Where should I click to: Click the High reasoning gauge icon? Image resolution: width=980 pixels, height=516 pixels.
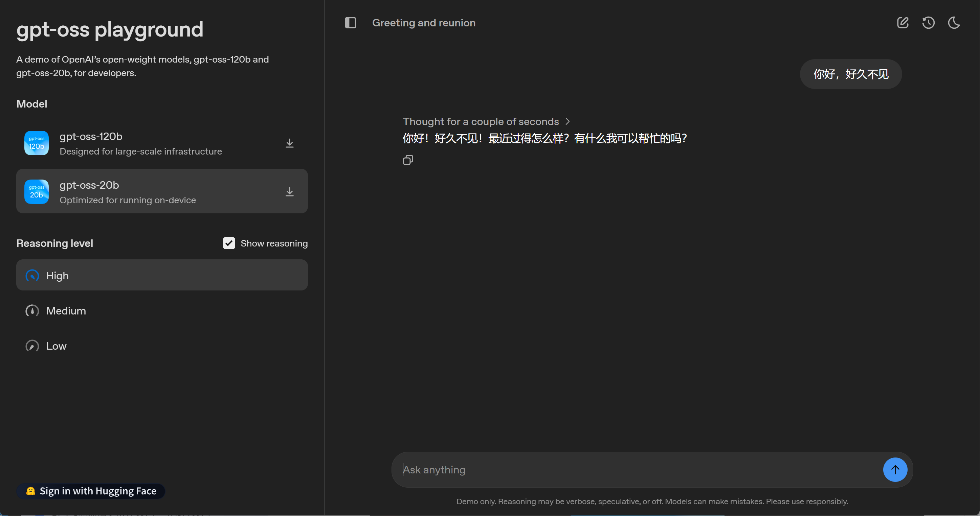pos(32,276)
